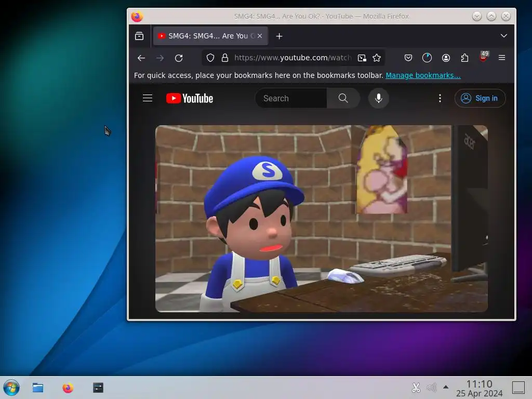Reload the current YouTube page

179,58
